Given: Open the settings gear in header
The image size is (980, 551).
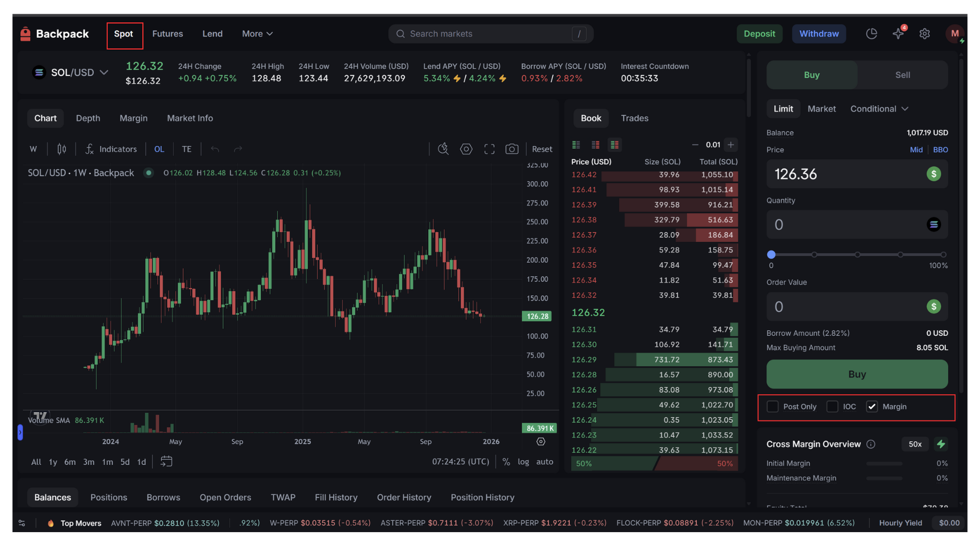Looking at the screenshot, I should (x=924, y=34).
